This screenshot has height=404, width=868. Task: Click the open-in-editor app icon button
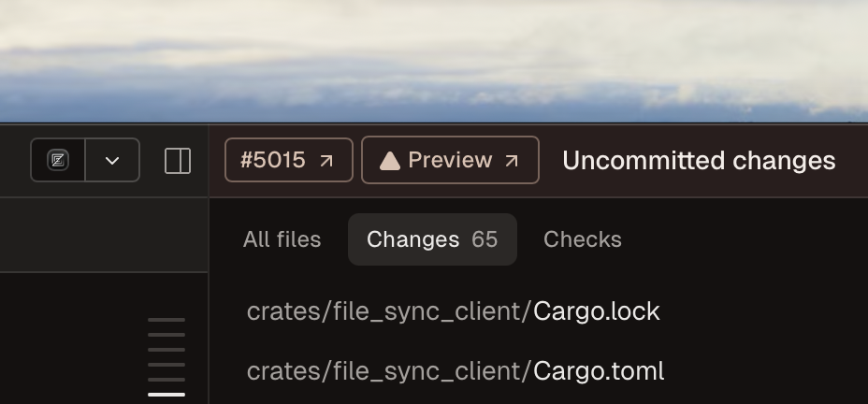[x=58, y=160]
